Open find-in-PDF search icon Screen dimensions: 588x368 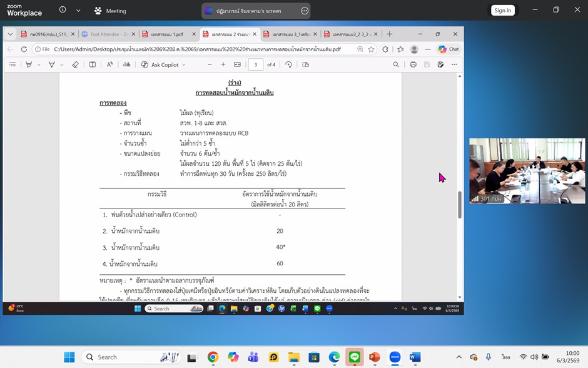396,64
